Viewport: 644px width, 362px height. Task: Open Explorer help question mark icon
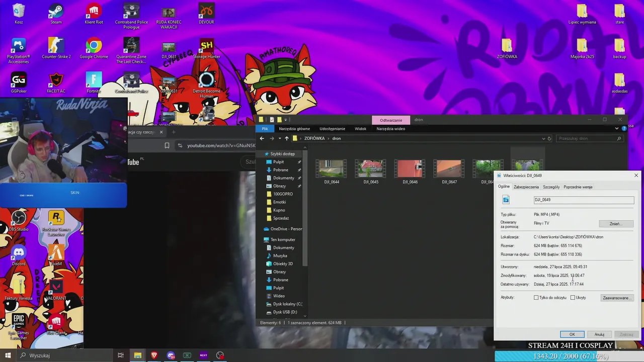tap(624, 129)
